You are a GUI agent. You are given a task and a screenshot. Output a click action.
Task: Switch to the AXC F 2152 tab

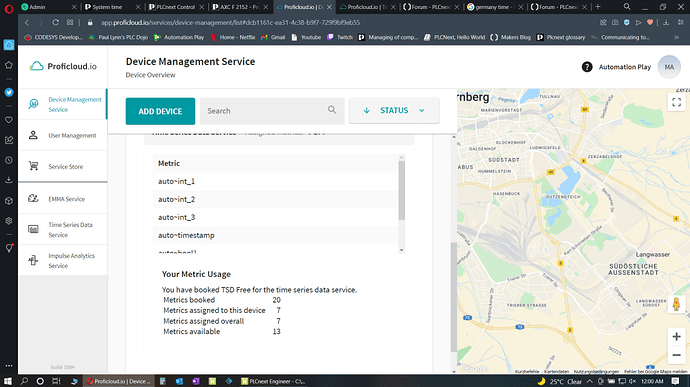(x=239, y=7)
